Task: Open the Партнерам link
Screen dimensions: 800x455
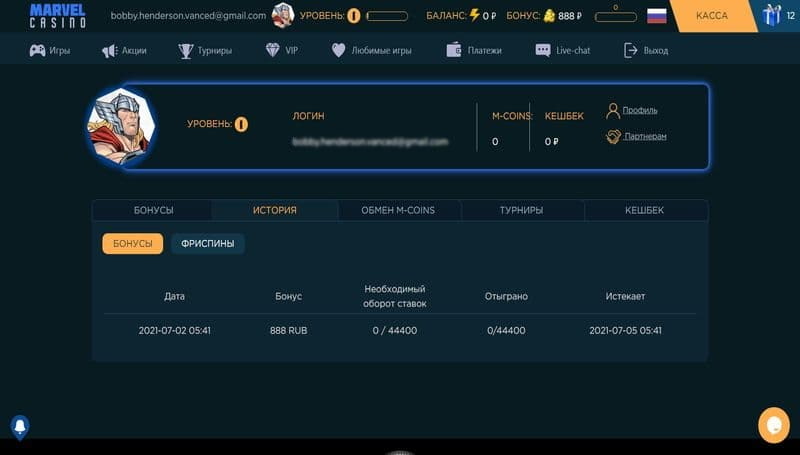Action: [x=644, y=136]
